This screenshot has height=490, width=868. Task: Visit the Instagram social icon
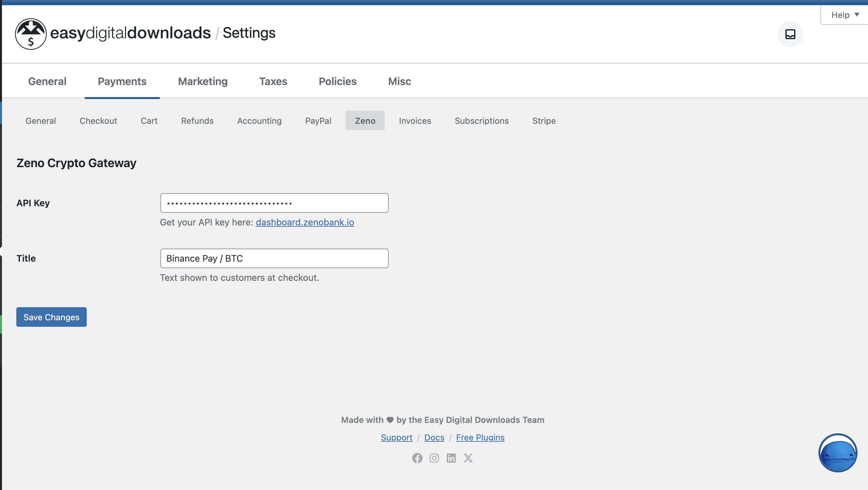coord(434,458)
